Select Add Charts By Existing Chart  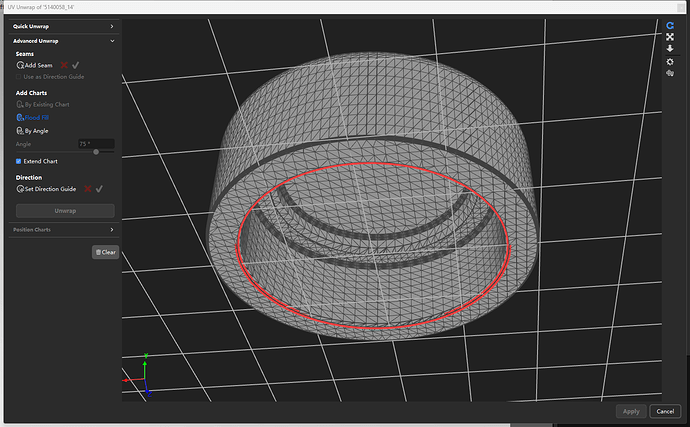[43, 104]
